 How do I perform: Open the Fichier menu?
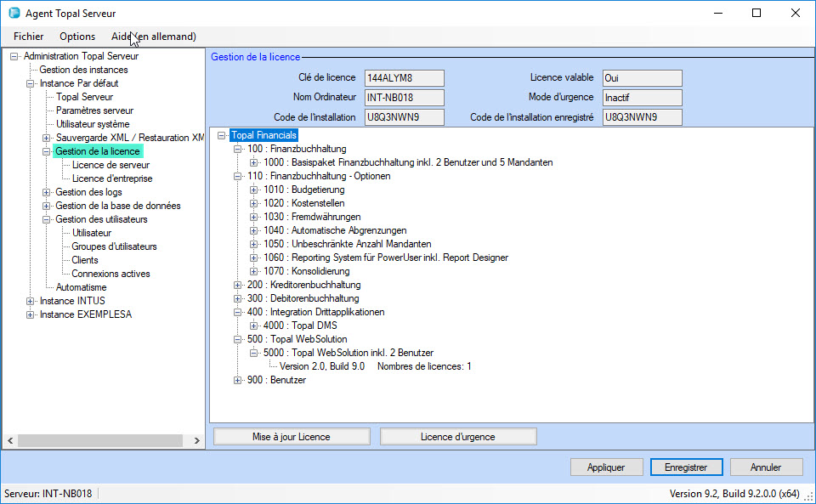tap(29, 37)
